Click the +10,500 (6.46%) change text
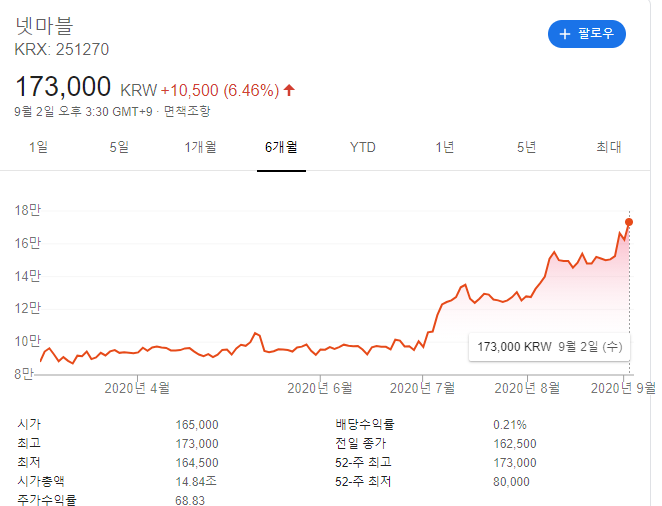The image size is (662, 506). click(220, 90)
